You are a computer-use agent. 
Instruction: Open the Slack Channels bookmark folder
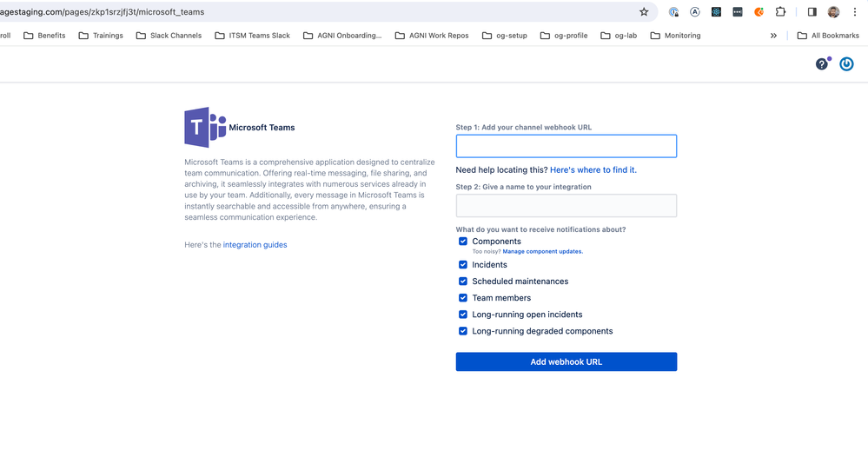pyautogui.click(x=169, y=36)
